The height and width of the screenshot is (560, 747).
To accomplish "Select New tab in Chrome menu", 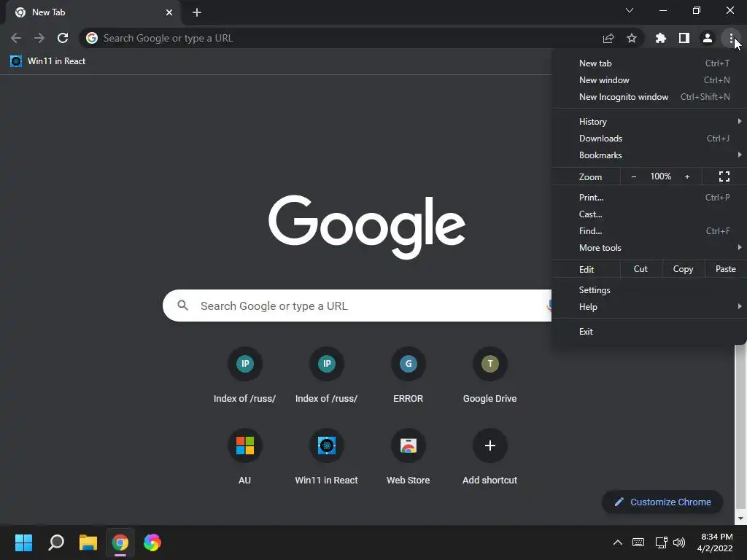I will coord(649,63).
